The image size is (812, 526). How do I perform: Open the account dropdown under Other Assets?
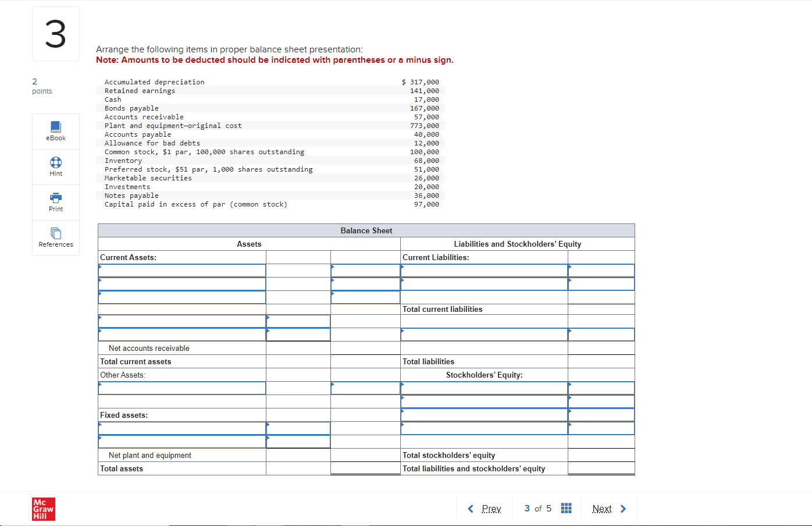(182, 388)
